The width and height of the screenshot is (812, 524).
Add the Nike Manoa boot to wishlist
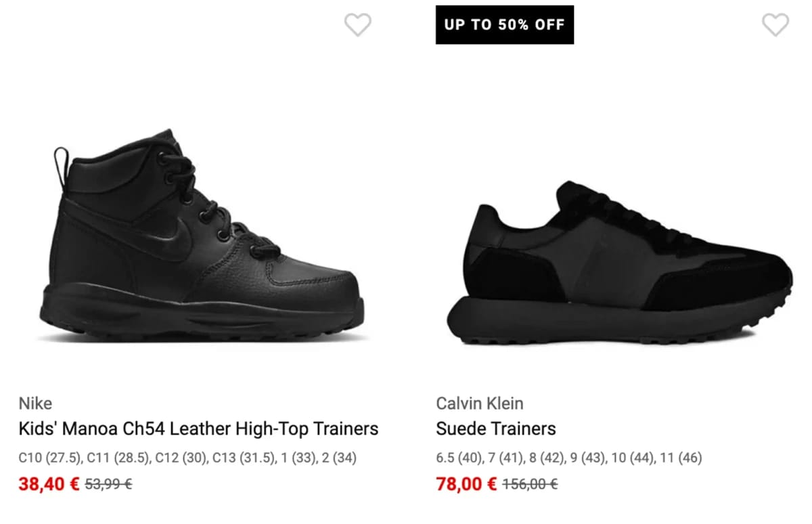coord(357,25)
